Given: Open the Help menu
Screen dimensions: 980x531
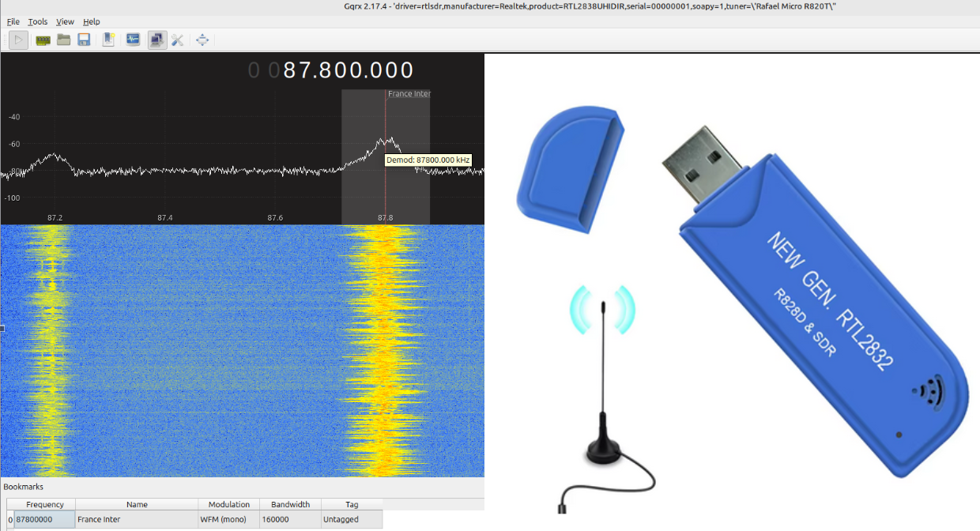Looking at the screenshot, I should (91, 21).
